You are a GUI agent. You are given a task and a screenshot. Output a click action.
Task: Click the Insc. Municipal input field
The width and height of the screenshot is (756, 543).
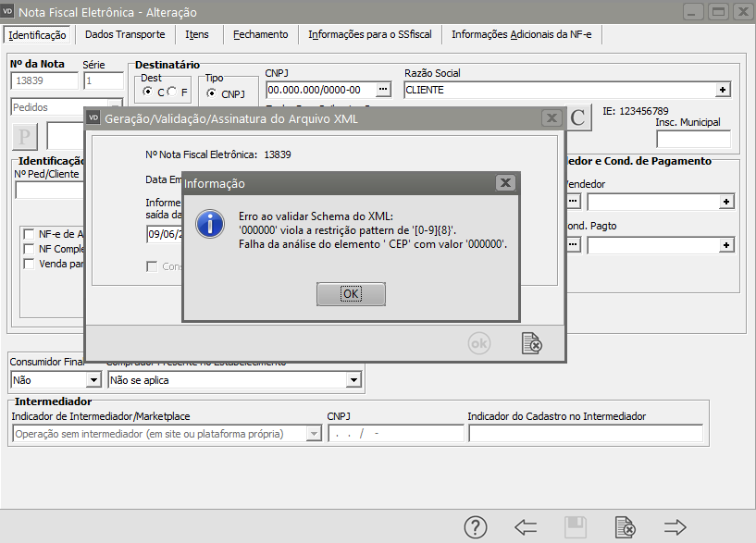693,140
